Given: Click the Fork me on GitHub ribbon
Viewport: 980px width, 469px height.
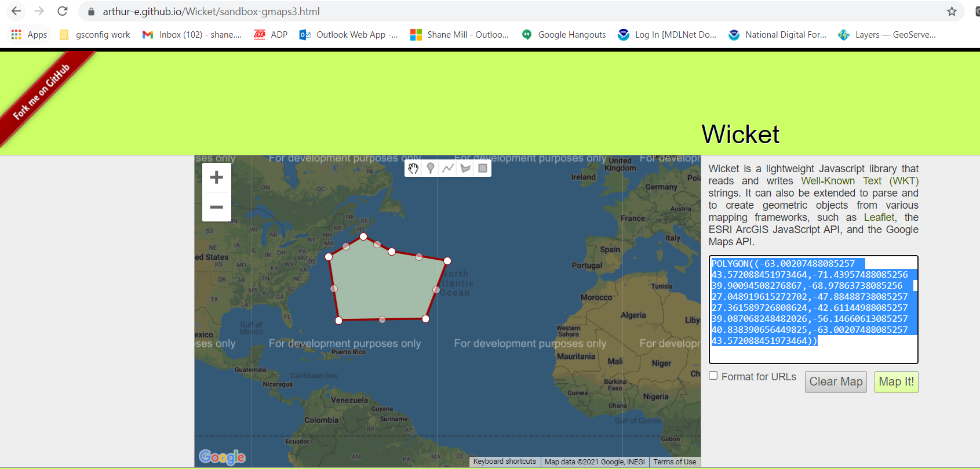Looking at the screenshot, I should pos(42,92).
